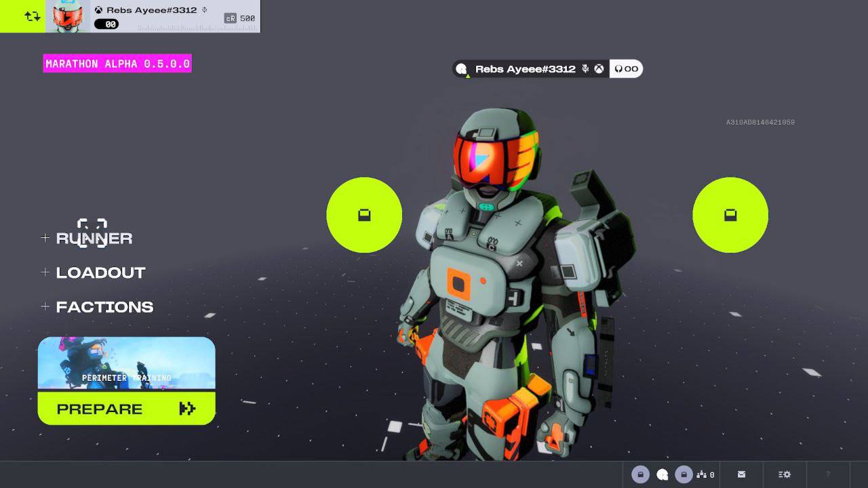The height and width of the screenshot is (488, 868).
Task: Click the locked crew slot right of the bottom-bar skull
Action: [684, 474]
